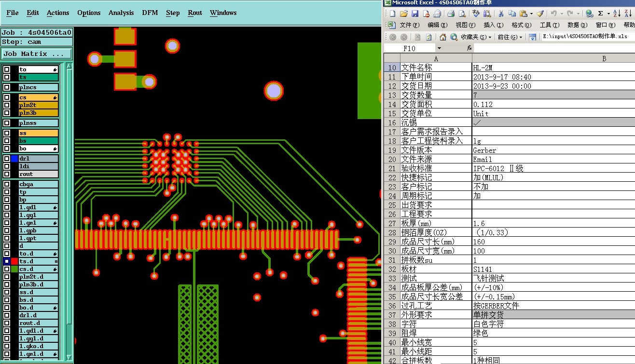The image size is (635, 364).
Task: Toggle the checkbox for layer 'drl'
Action: [x=7, y=159]
